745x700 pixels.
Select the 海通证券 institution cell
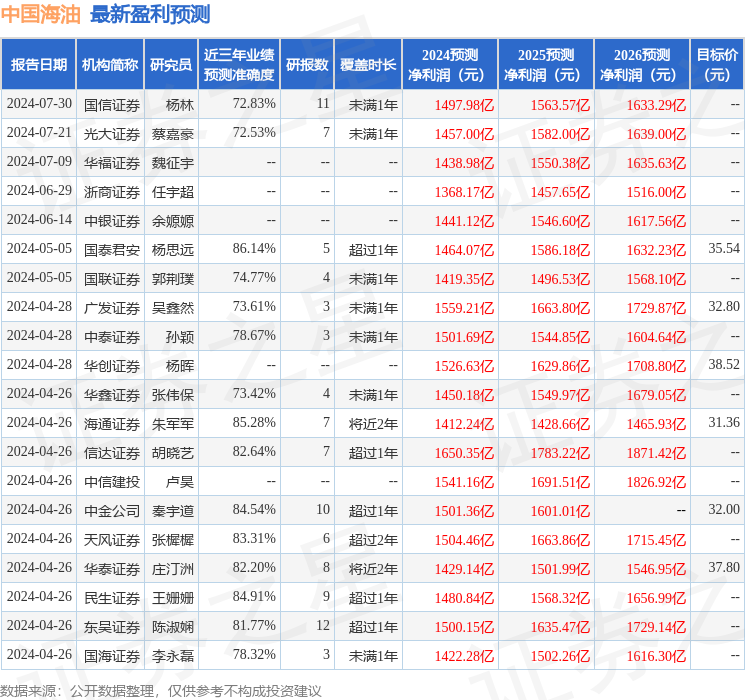(112, 423)
